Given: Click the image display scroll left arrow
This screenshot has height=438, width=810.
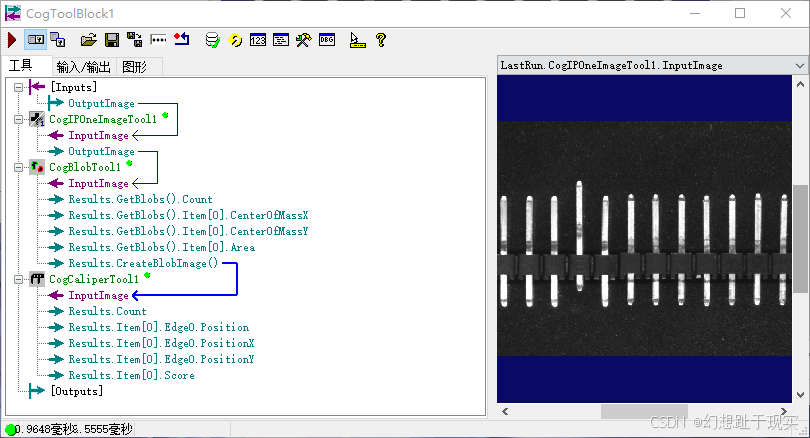Looking at the screenshot, I should (x=505, y=411).
